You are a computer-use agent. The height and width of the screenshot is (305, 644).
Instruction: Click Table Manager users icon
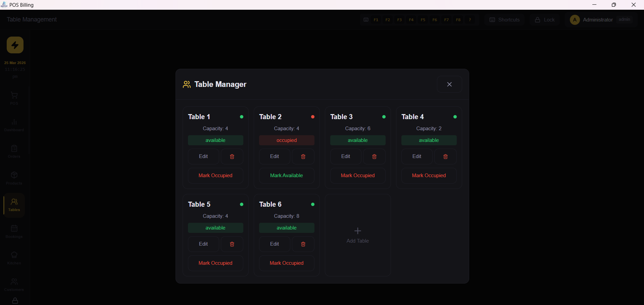(187, 84)
